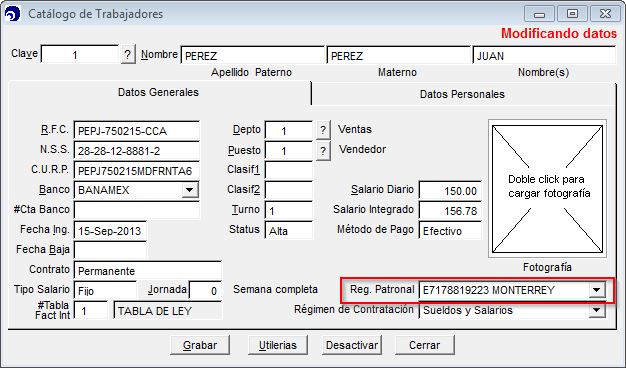The width and height of the screenshot is (626, 368).
Task: Click the C.U.R.P. field
Action: click(x=137, y=170)
